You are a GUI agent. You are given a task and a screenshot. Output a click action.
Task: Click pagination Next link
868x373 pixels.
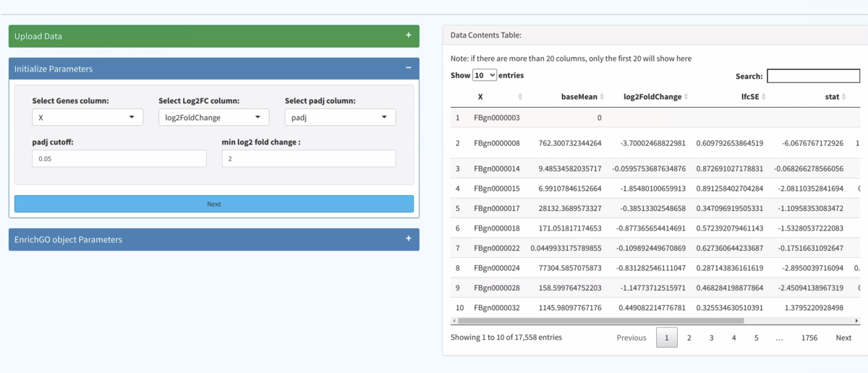pyautogui.click(x=843, y=338)
